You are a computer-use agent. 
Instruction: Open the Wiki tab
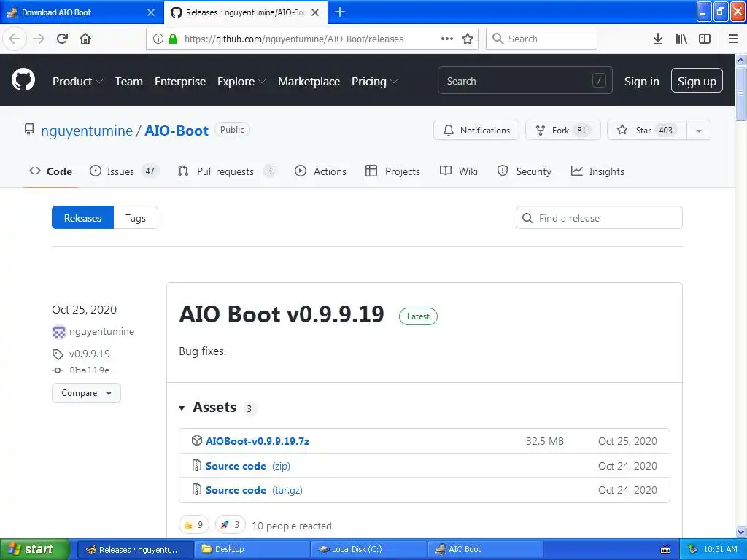coord(459,171)
